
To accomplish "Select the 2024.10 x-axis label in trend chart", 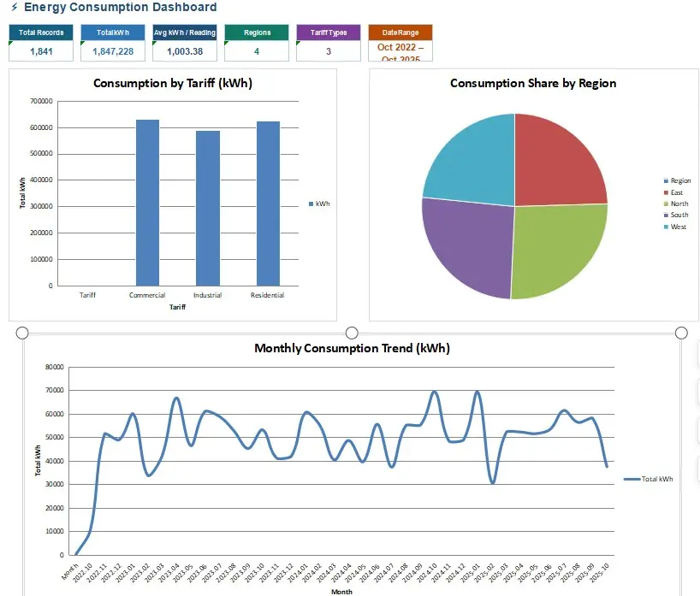I will (x=427, y=573).
